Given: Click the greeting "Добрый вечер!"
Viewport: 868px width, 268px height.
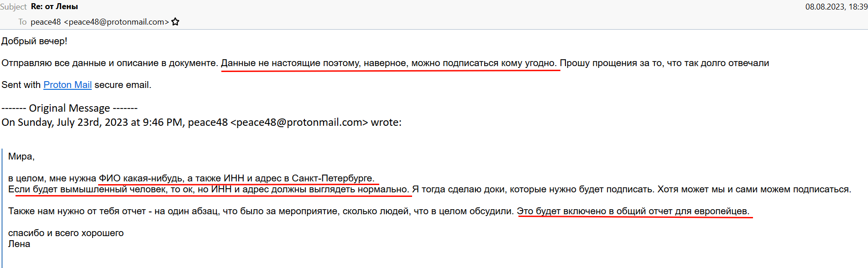Looking at the screenshot, I should 34,41.
